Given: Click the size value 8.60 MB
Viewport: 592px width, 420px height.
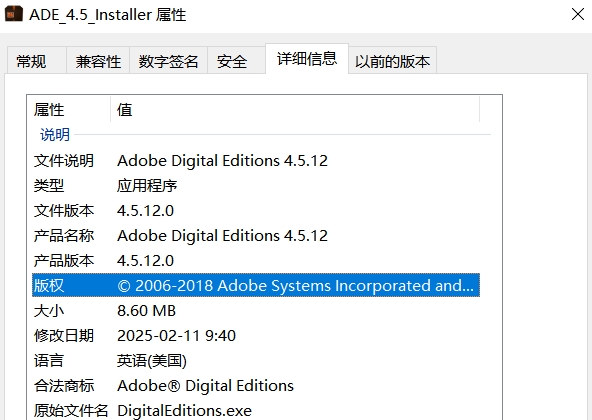Looking at the screenshot, I should (x=146, y=311).
